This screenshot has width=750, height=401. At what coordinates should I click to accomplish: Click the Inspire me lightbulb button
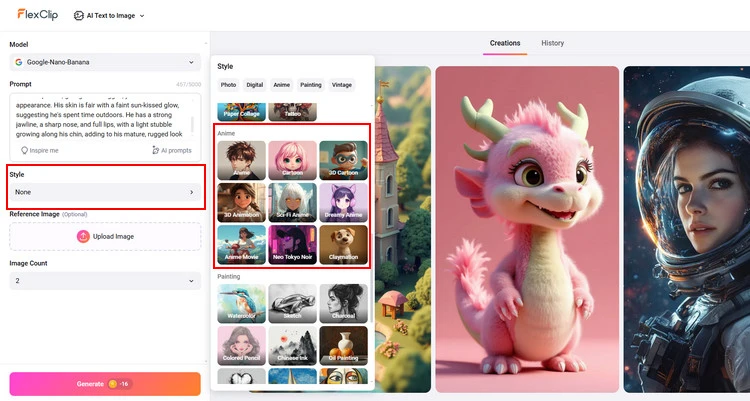click(x=39, y=150)
